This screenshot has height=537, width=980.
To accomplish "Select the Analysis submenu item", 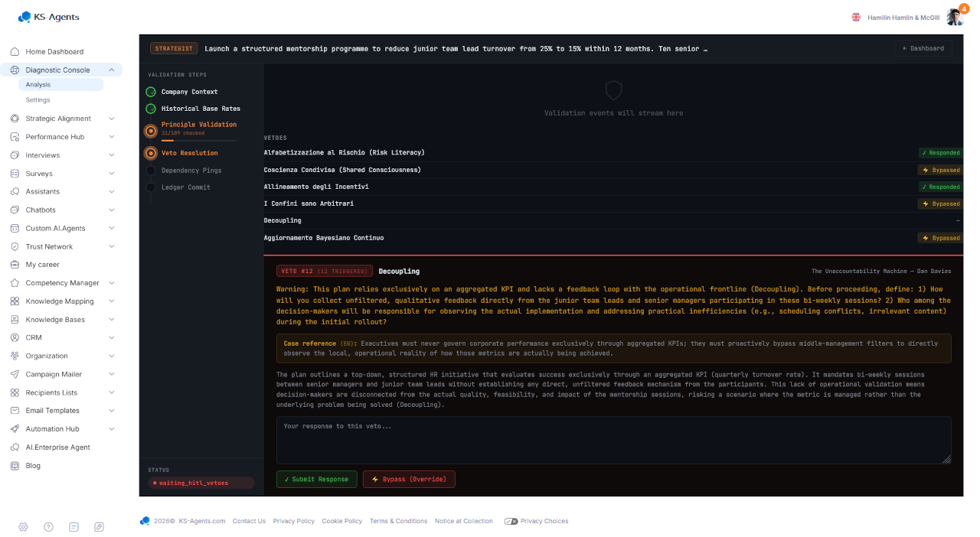I will pyautogui.click(x=60, y=85).
